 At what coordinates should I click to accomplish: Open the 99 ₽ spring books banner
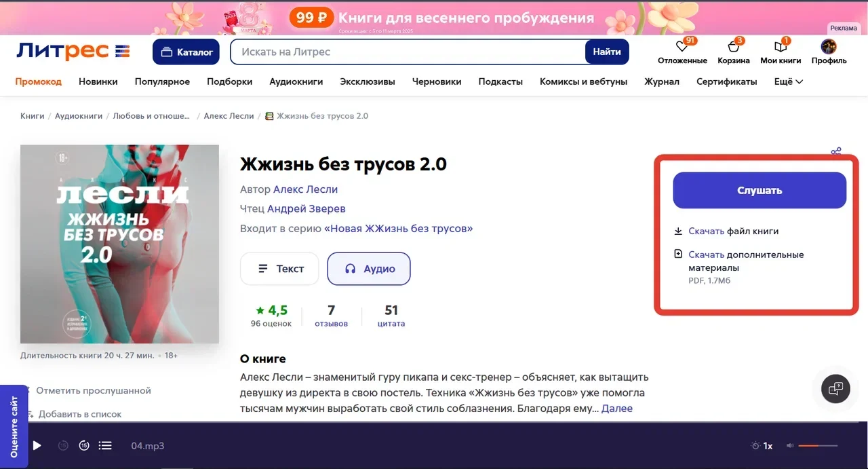tap(434, 18)
